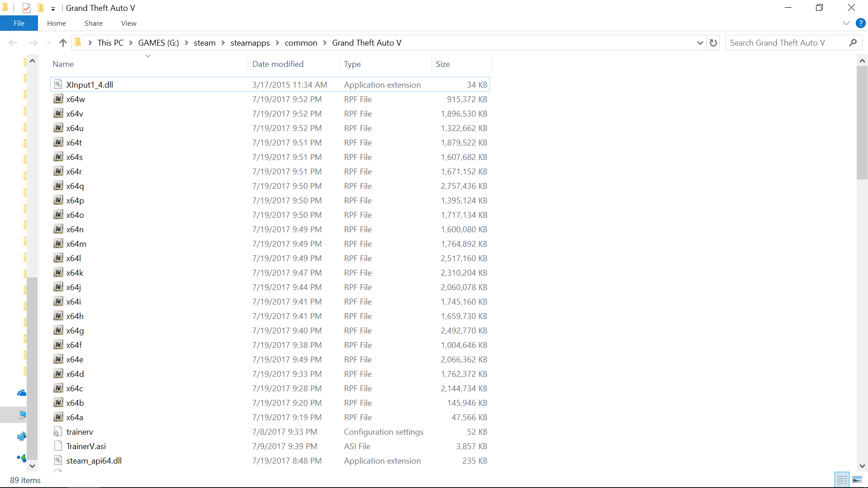Expand the ribbon with chevron arrow
Image resolution: width=868 pixels, height=488 pixels.
pos(846,23)
